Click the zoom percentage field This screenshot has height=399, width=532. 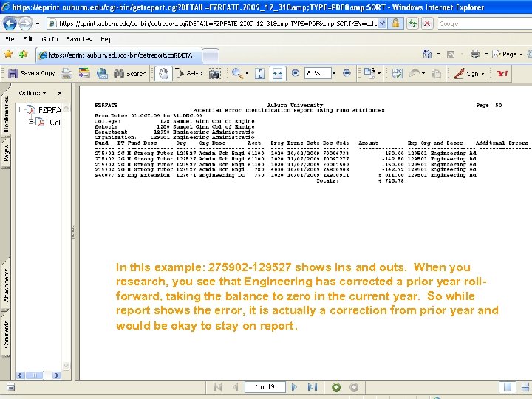318,73
